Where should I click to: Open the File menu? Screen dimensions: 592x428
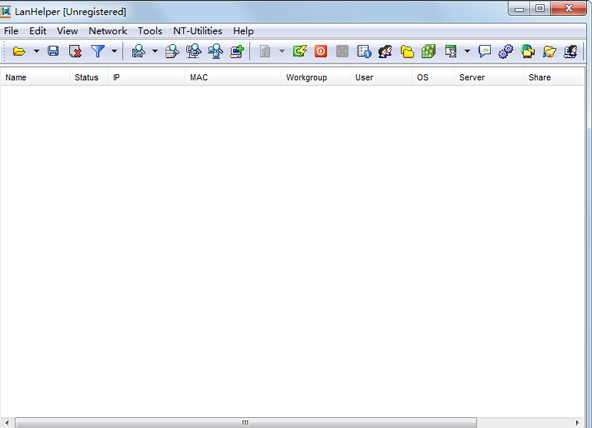11,31
